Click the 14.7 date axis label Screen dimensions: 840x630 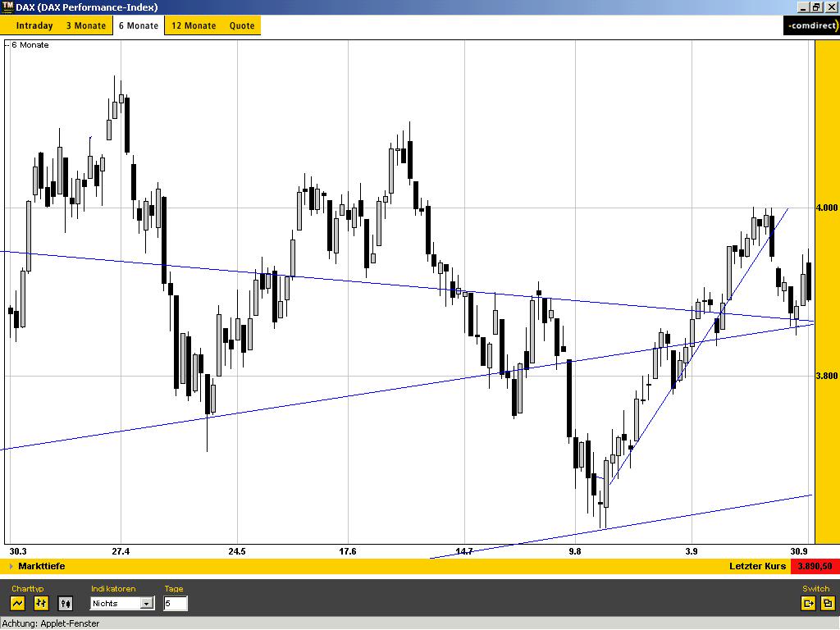464,551
